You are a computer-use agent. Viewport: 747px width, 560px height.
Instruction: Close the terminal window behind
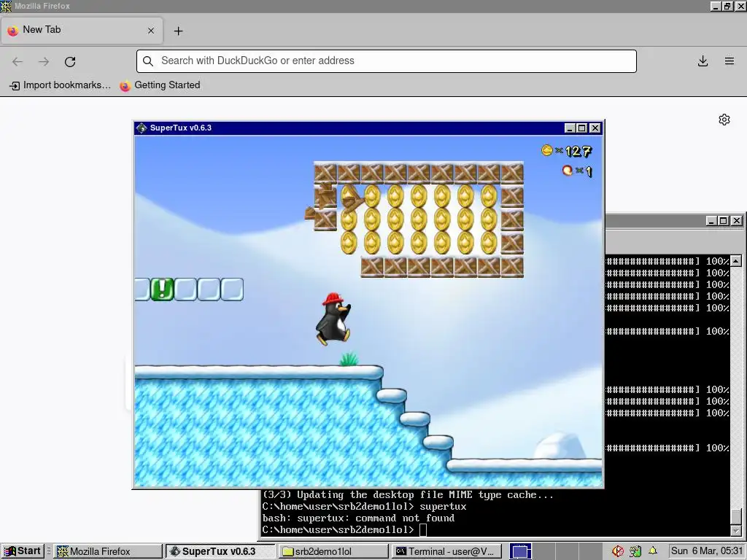(737, 221)
